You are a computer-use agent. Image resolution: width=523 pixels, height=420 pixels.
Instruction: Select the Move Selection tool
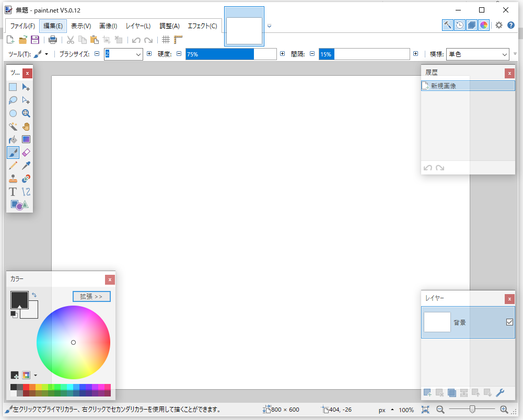pyautogui.click(x=26, y=100)
